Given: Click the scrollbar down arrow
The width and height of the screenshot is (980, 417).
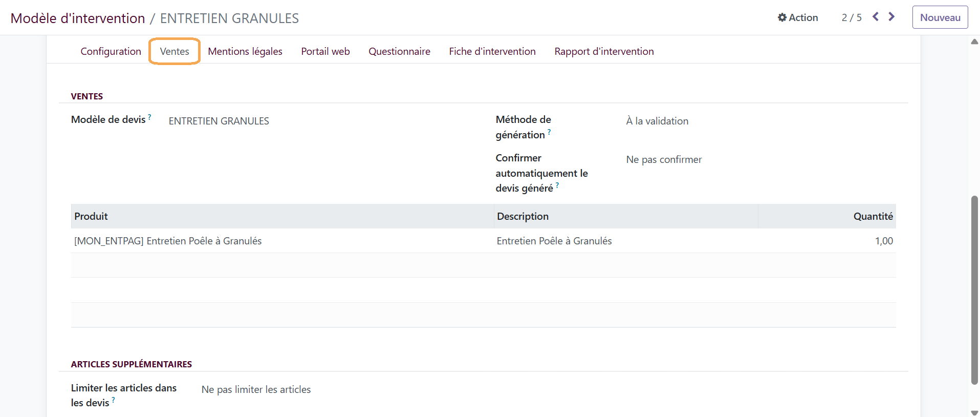Looking at the screenshot, I should [x=974, y=412].
